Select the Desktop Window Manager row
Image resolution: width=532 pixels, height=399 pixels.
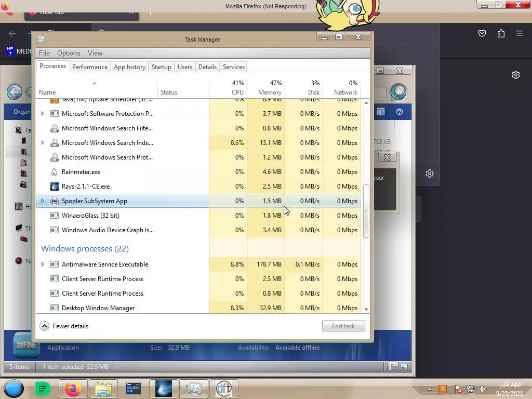198,308
